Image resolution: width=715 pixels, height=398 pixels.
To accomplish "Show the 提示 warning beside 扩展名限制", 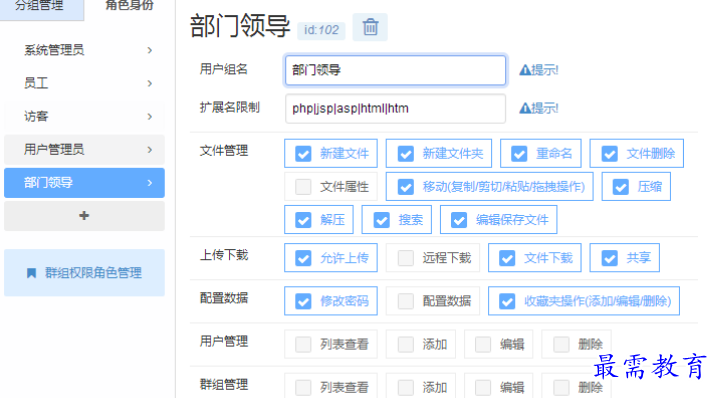I will point(539,108).
